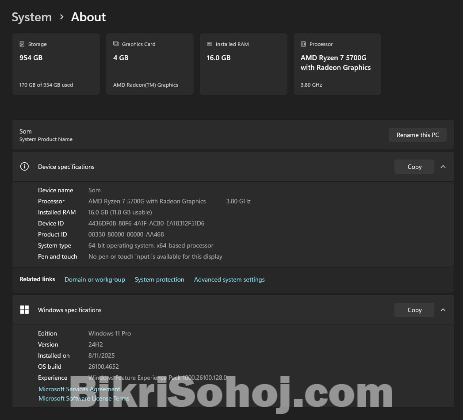
Task: Click the Processor card icon
Action: click(303, 44)
